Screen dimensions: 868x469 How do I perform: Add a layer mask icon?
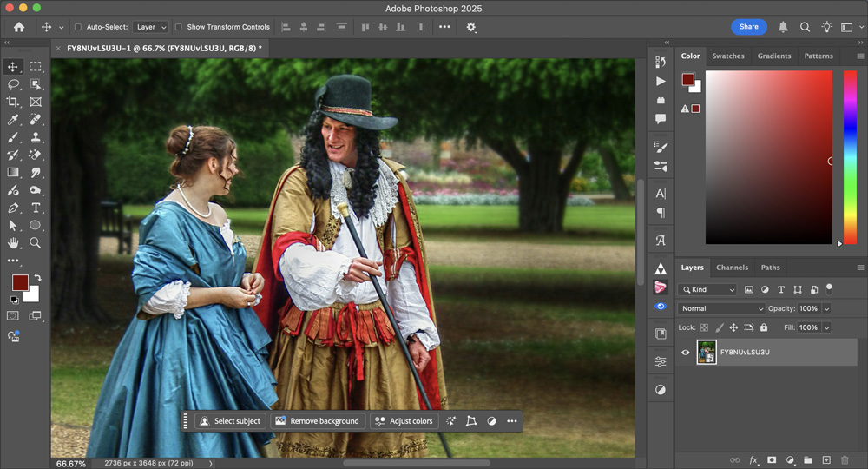[x=772, y=460]
